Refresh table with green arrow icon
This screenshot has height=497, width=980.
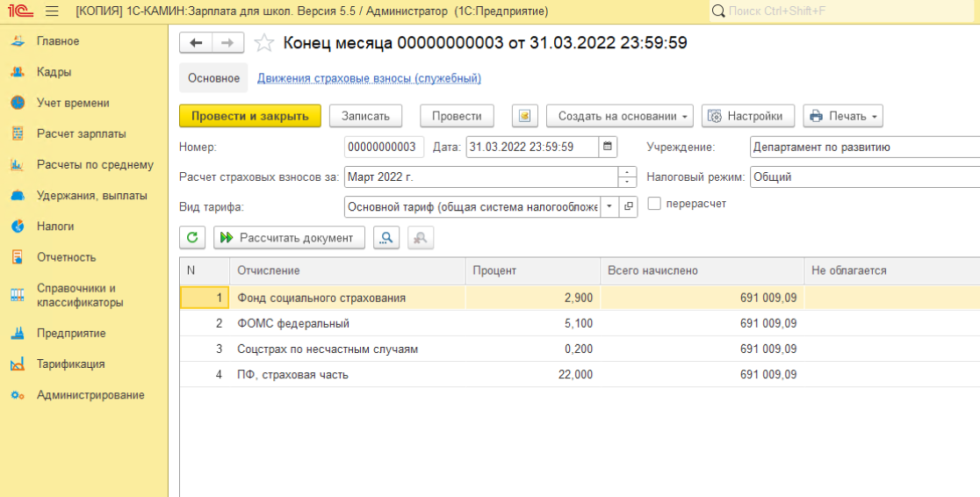click(x=192, y=238)
